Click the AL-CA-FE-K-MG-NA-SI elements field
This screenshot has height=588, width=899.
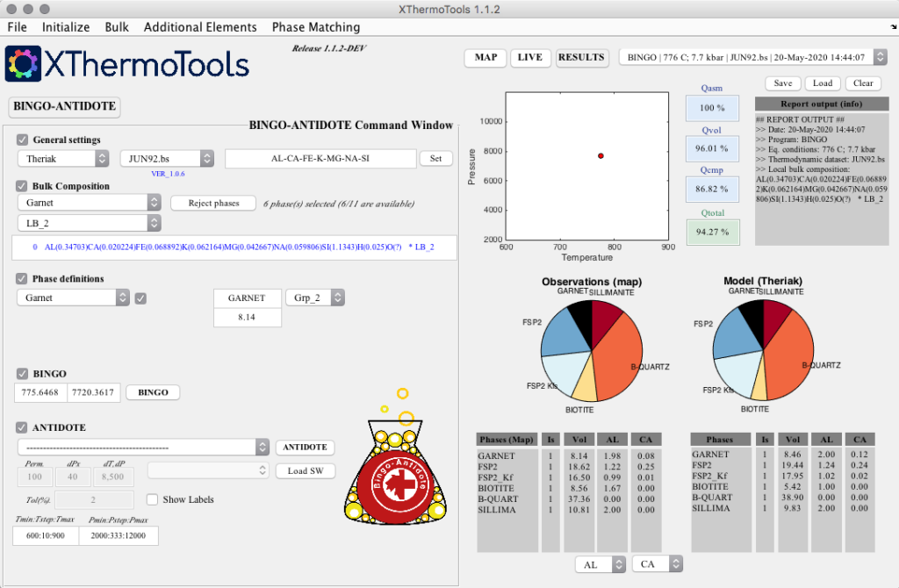click(320, 159)
